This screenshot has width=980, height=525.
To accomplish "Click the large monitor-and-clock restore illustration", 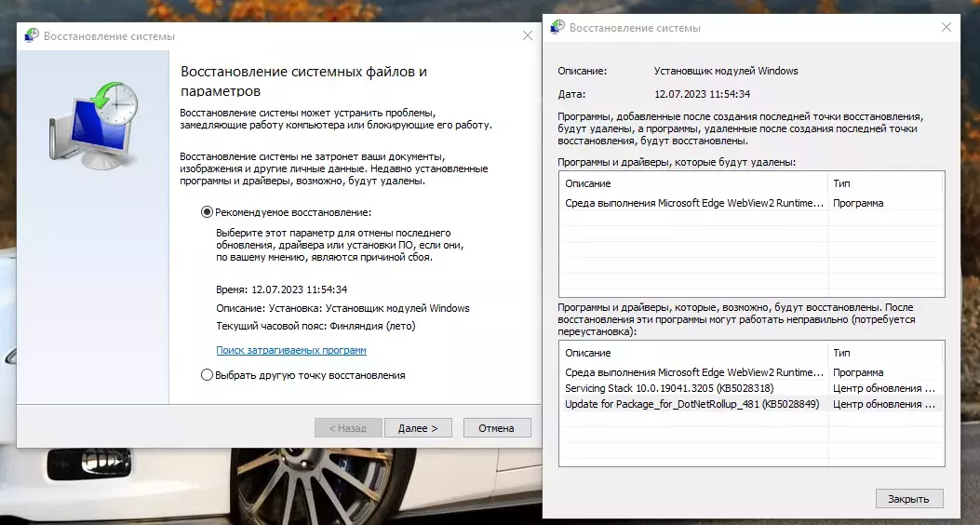I will [x=94, y=125].
